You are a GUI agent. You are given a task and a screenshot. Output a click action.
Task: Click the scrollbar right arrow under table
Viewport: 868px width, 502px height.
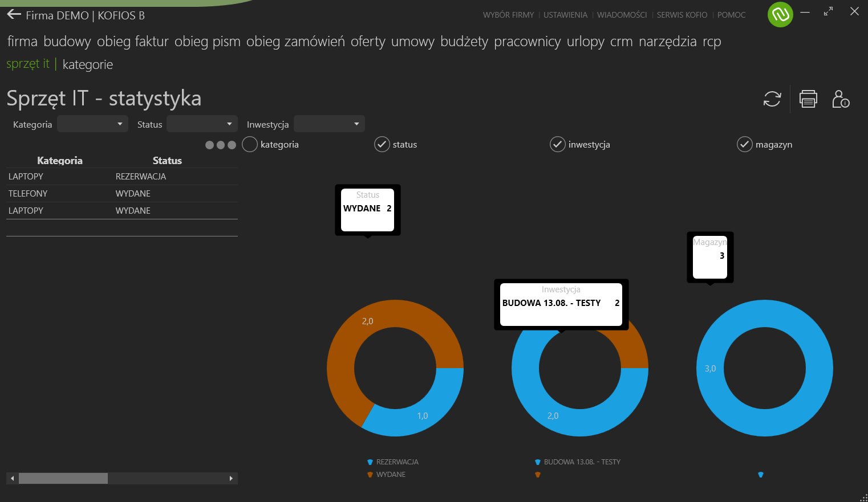pyautogui.click(x=231, y=478)
